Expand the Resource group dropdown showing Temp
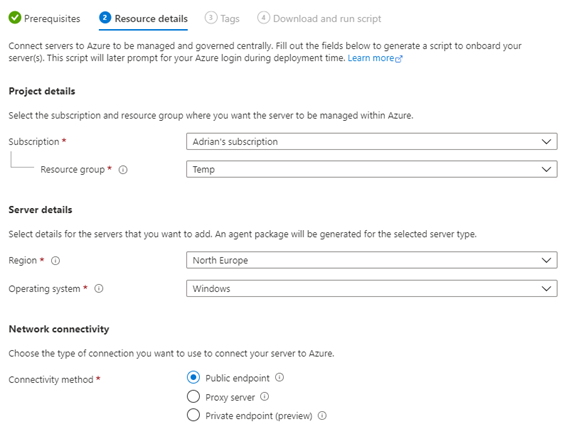Screen dimensions: 571x429 point(371,169)
